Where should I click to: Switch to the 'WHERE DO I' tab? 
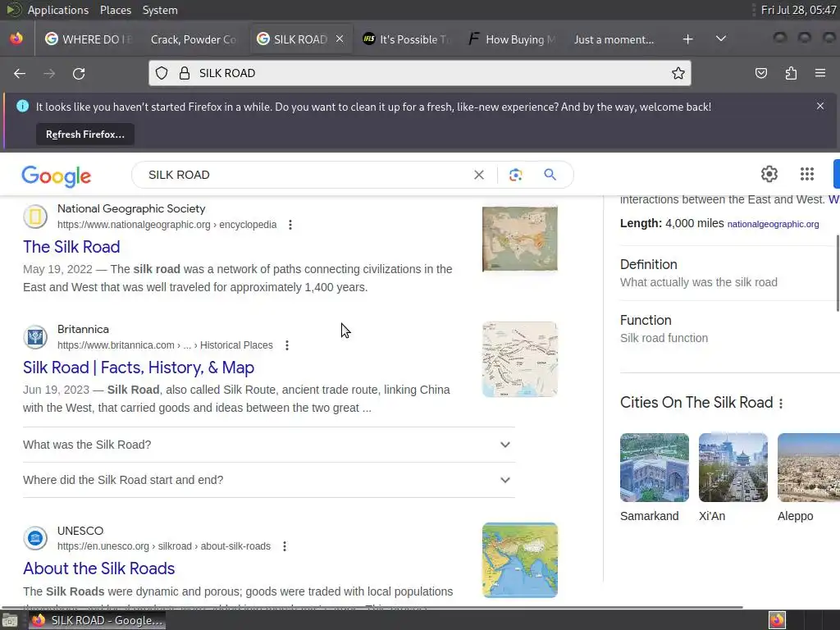[89, 39]
